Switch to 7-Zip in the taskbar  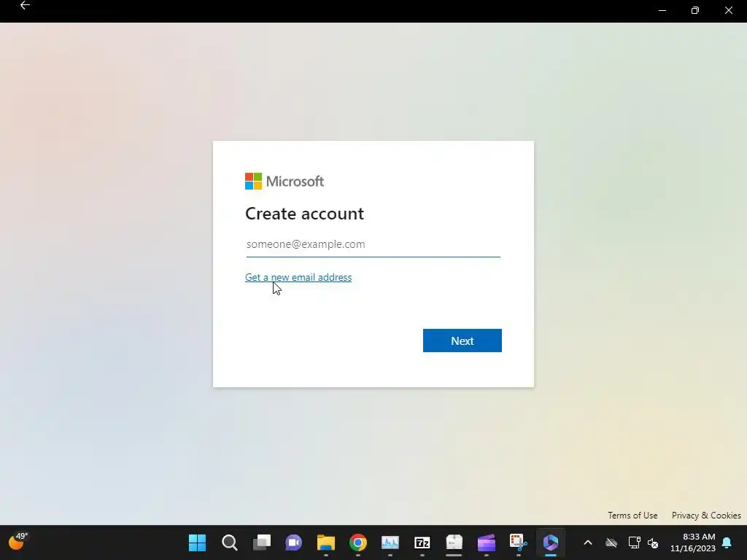point(422,542)
